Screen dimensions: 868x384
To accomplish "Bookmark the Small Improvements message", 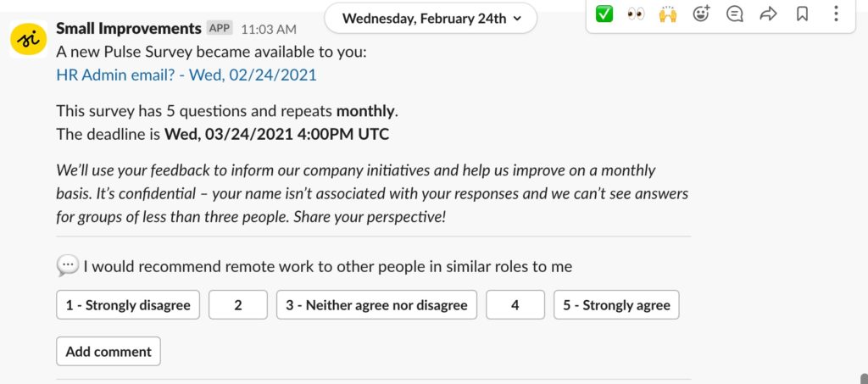I will coord(802,14).
